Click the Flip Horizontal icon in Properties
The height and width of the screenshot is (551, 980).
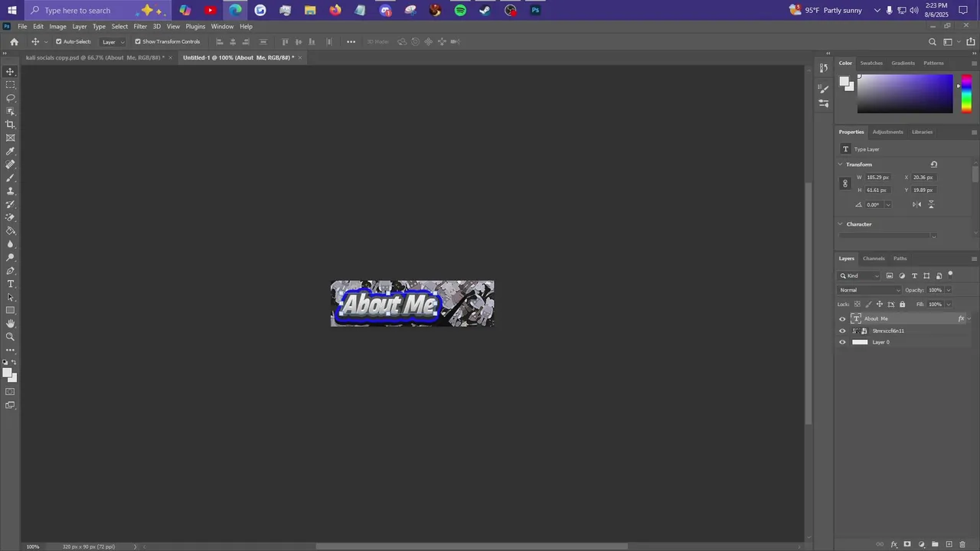pyautogui.click(x=916, y=204)
